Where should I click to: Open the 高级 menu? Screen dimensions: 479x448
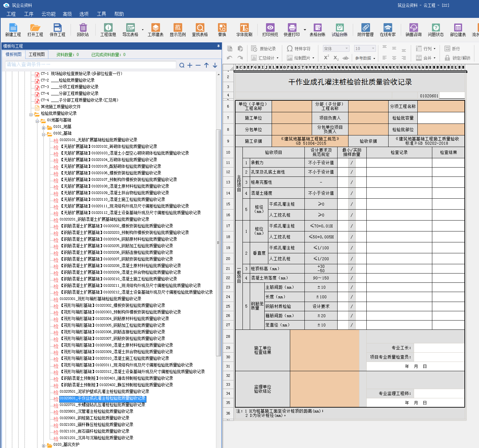pos(67,14)
